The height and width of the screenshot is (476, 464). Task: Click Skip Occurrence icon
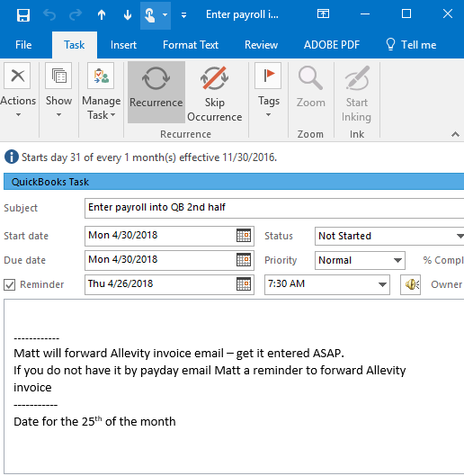pos(214,92)
